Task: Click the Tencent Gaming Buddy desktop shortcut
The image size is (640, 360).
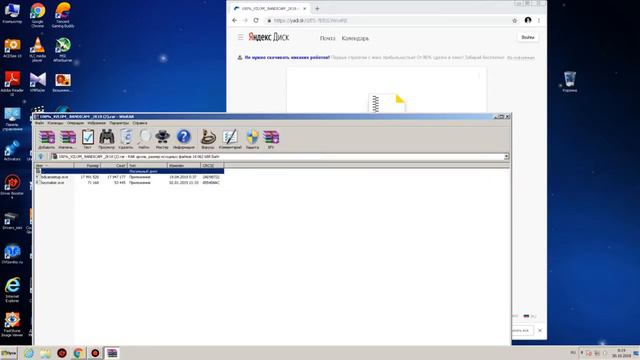Action: coord(63,15)
